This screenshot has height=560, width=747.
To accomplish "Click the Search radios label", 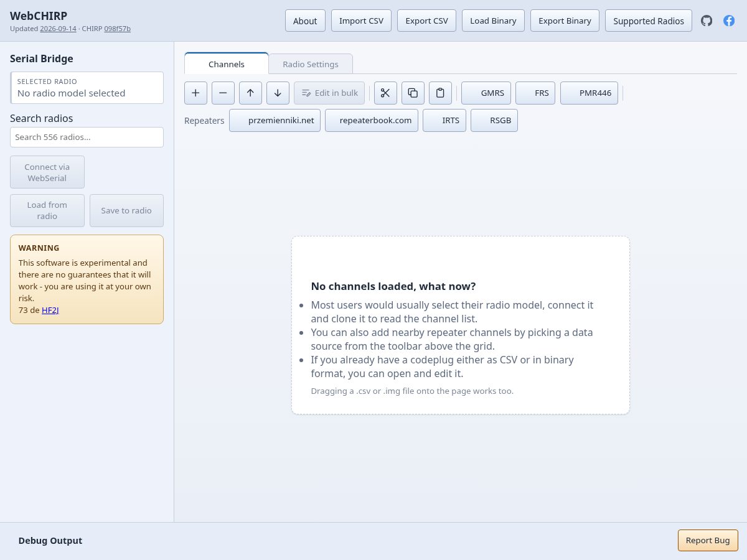I will (x=42, y=118).
